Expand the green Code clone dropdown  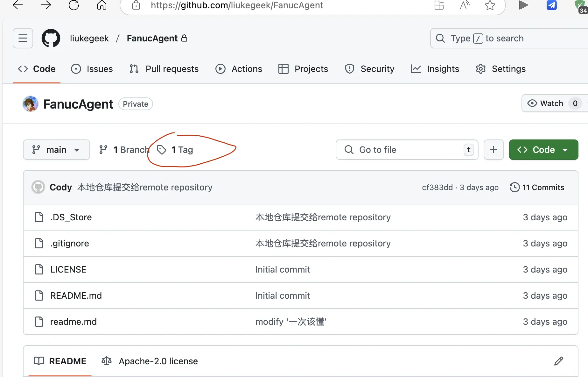(x=543, y=150)
